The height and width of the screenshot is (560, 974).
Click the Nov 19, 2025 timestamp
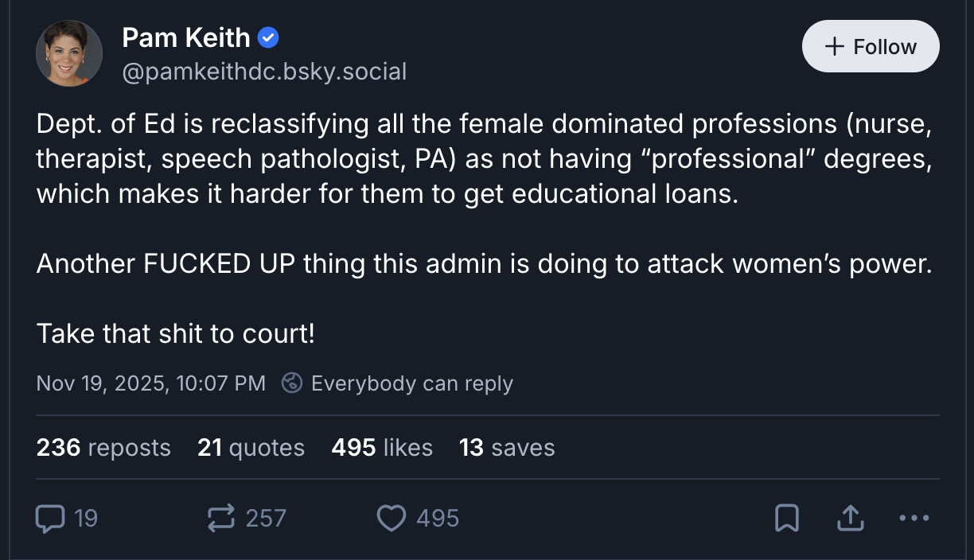pyautogui.click(x=151, y=383)
